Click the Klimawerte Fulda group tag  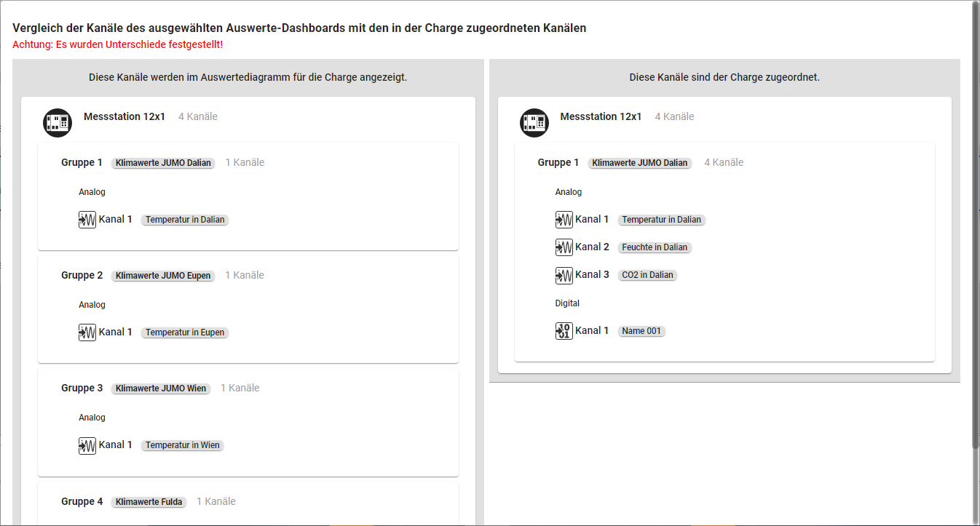pos(149,502)
